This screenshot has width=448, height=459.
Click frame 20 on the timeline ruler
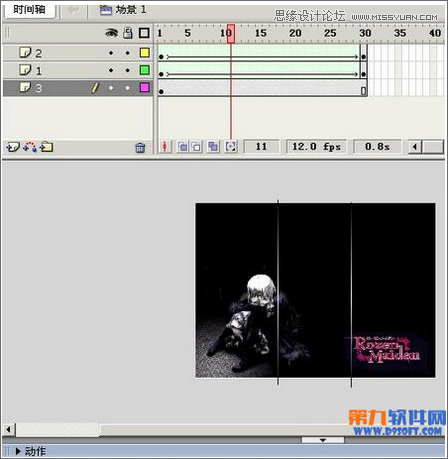click(x=295, y=33)
